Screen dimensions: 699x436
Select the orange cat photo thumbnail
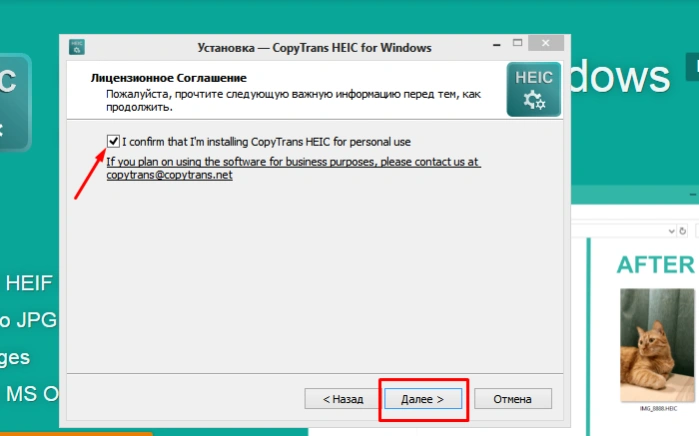coord(657,345)
